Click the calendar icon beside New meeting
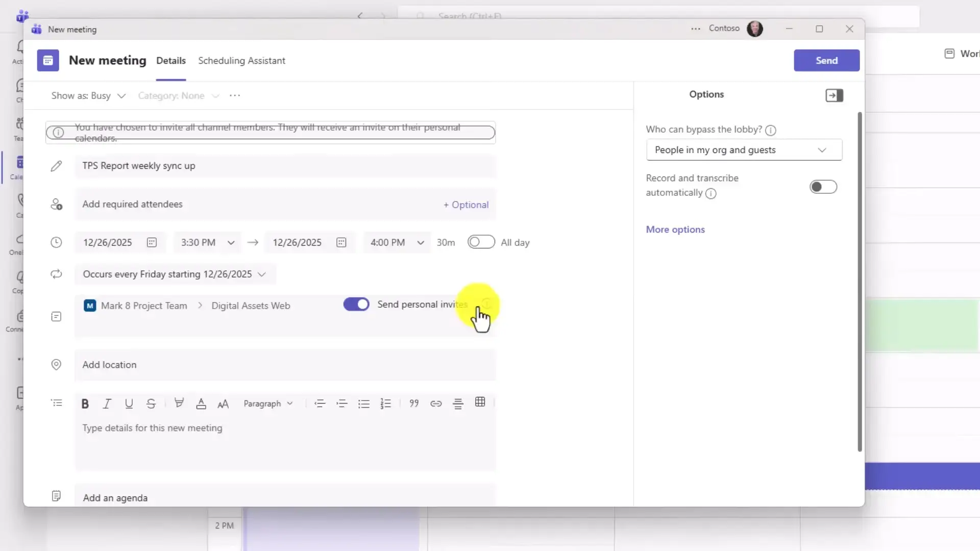 [48, 61]
